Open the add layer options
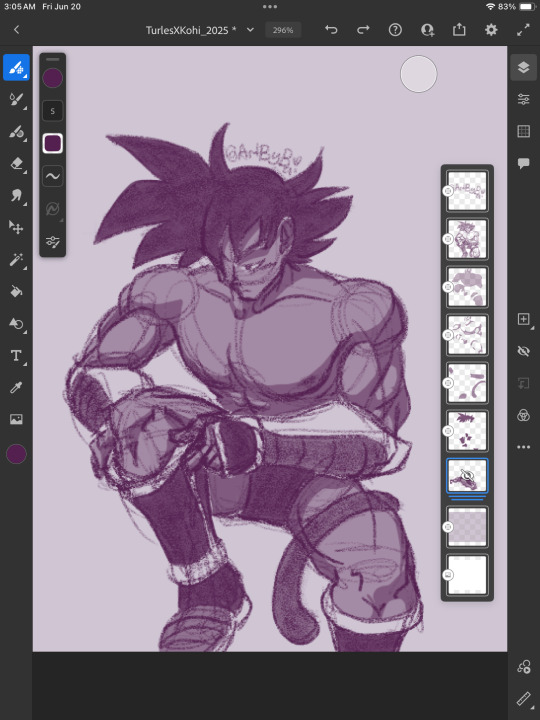Image resolution: width=540 pixels, height=720 pixels. [x=523, y=319]
